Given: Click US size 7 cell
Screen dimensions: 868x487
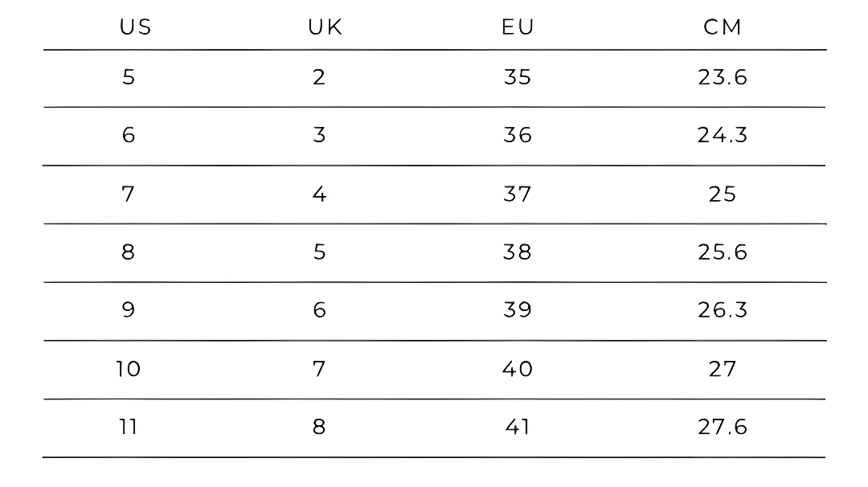Looking at the screenshot, I should click(129, 194).
